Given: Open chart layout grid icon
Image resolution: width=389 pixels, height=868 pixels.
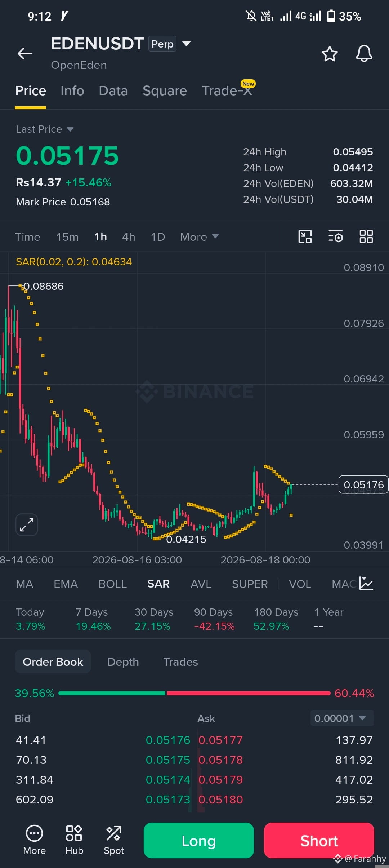Looking at the screenshot, I should point(366,237).
